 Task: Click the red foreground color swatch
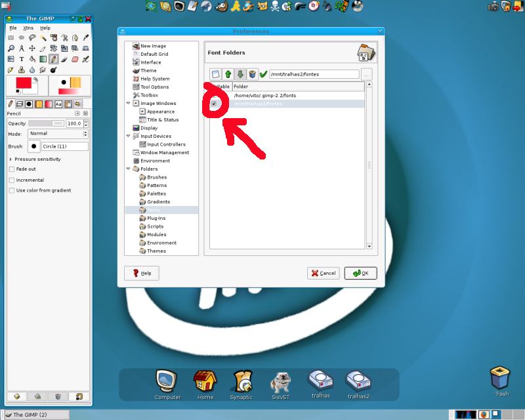click(24, 83)
